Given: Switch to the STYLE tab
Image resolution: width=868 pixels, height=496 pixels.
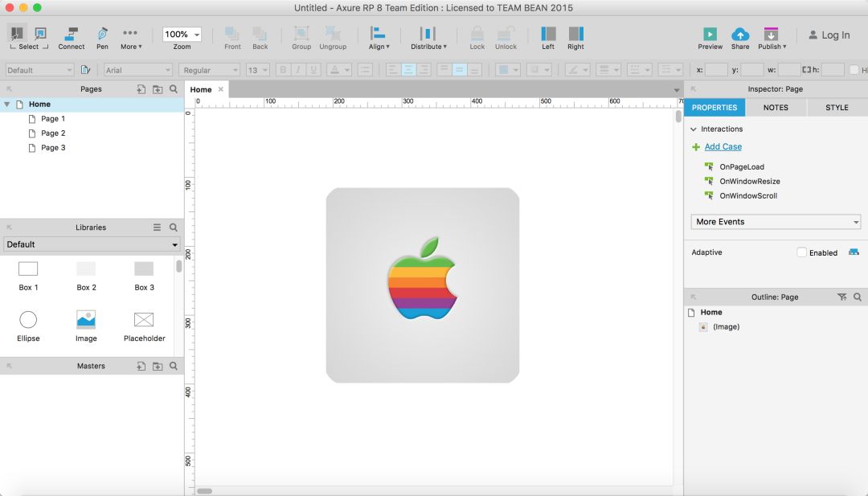Looking at the screenshot, I should coord(837,108).
